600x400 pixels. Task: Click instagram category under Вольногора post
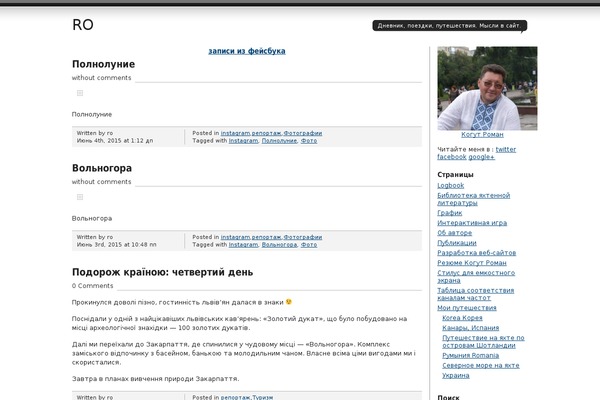235,237
